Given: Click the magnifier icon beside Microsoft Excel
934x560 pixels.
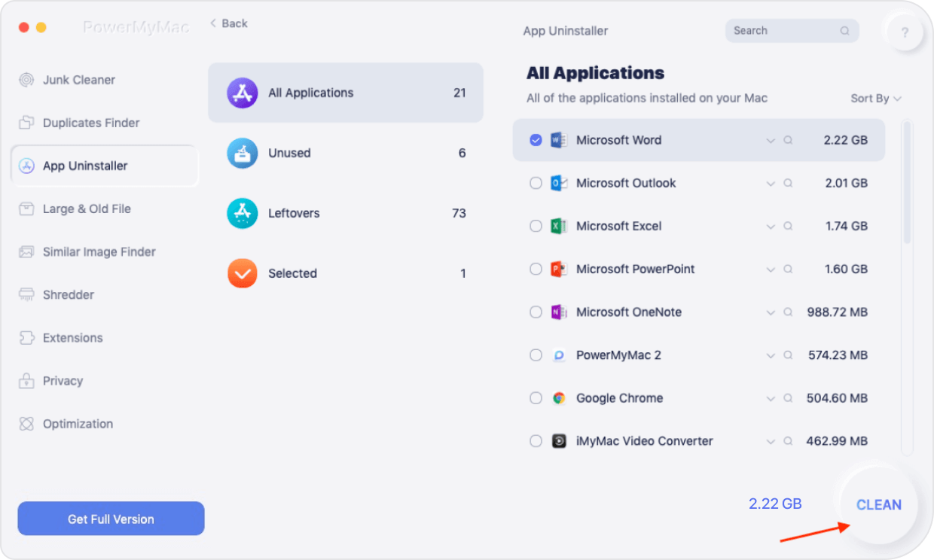Looking at the screenshot, I should point(788,226).
